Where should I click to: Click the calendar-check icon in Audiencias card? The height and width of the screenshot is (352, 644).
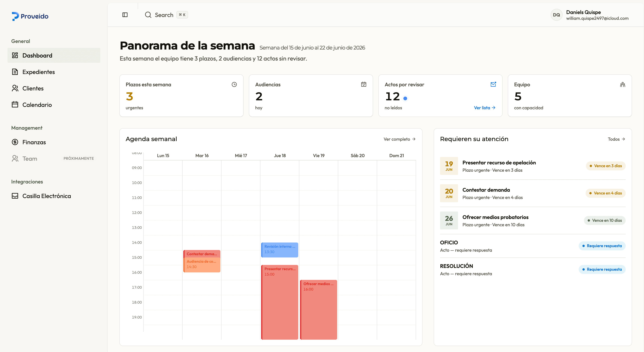pyautogui.click(x=364, y=84)
